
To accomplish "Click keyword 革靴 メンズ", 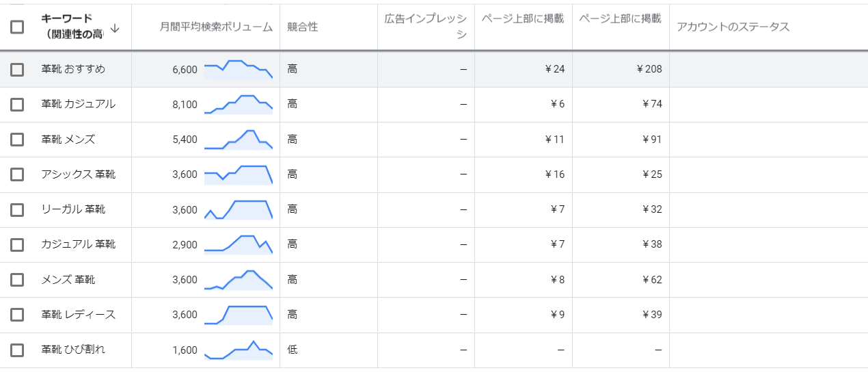I will point(68,140).
